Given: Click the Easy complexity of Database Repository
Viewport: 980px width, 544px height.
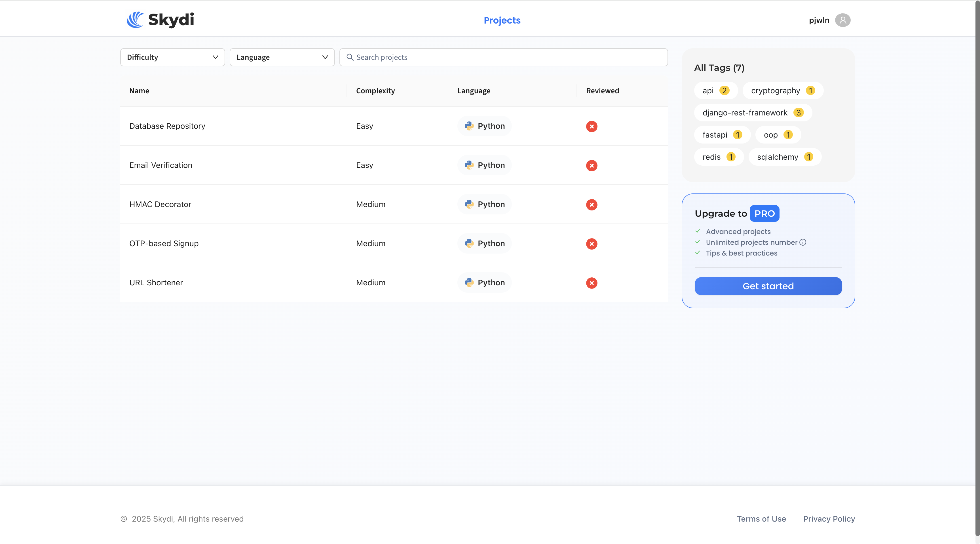Looking at the screenshot, I should tap(364, 126).
